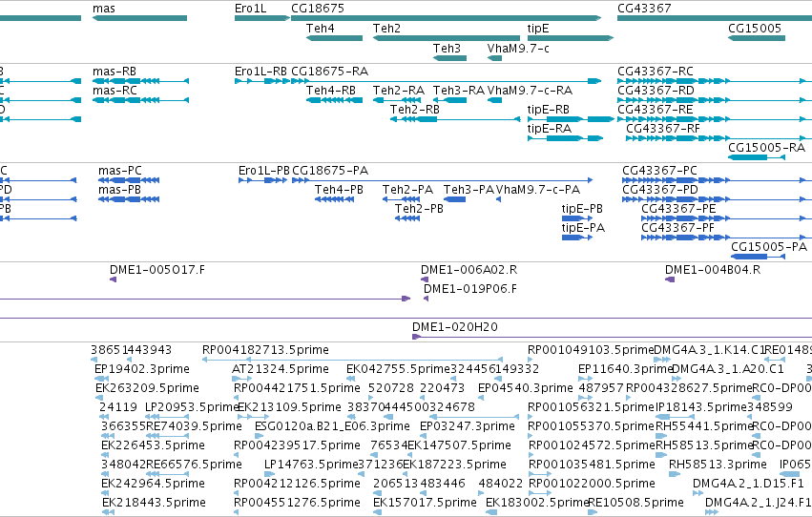
Task: Select the Teh3 gene glyph
Action: [449, 58]
